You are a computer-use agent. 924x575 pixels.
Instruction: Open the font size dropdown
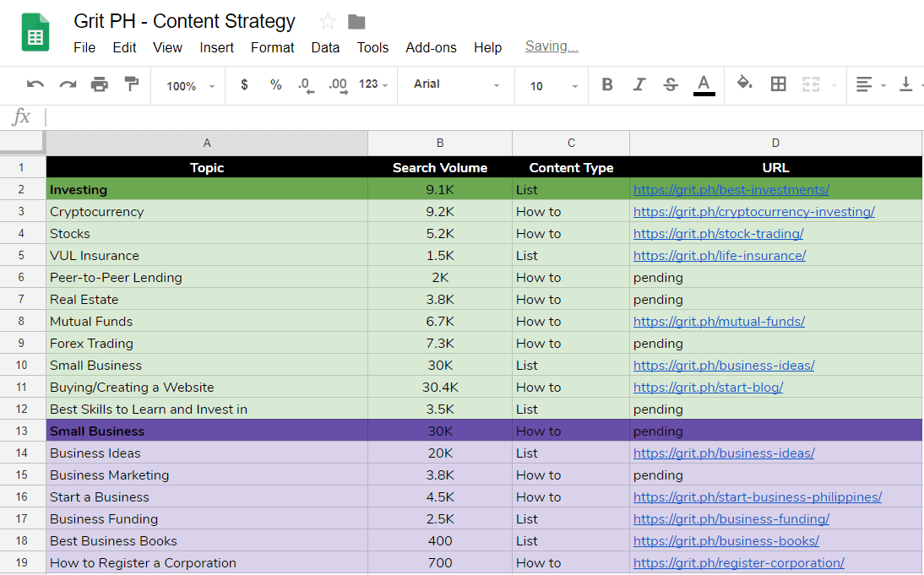tap(554, 86)
